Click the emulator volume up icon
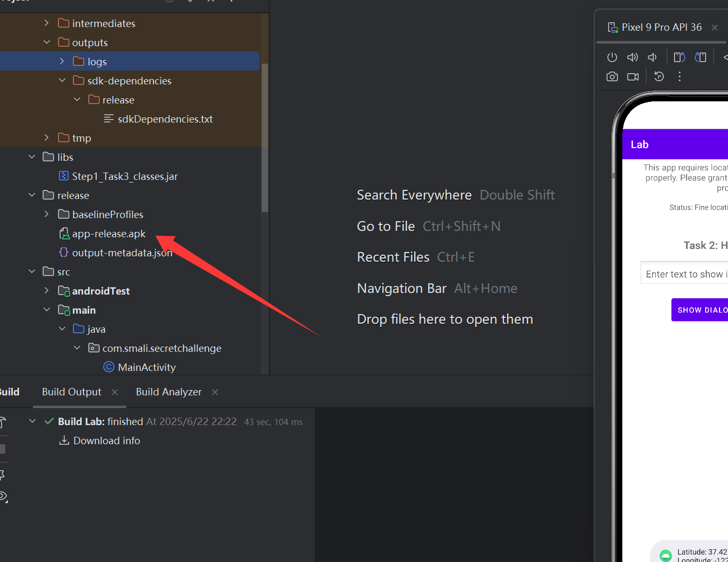728x562 pixels. click(632, 57)
